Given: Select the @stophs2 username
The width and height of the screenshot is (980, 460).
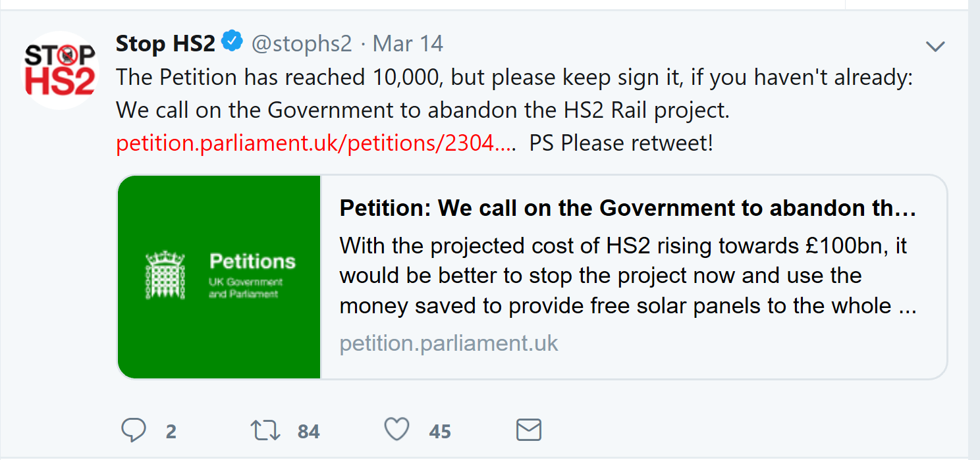Looking at the screenshot, I should pos(302,43).
